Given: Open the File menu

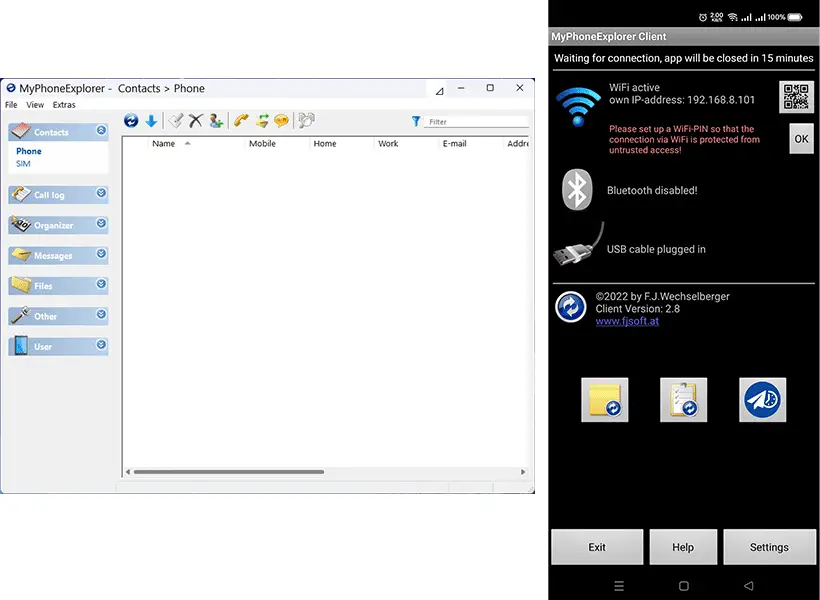Looking at the screenshot, I should coord(11,105).
